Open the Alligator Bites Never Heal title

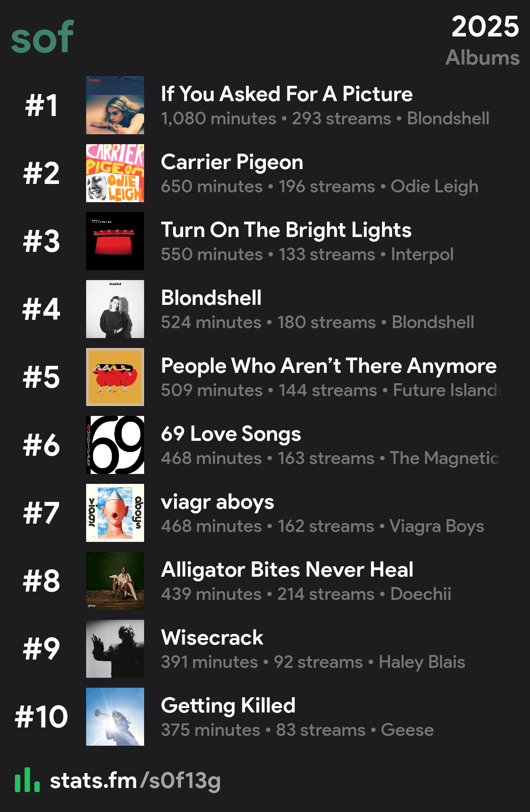click(x=287, y=570)
